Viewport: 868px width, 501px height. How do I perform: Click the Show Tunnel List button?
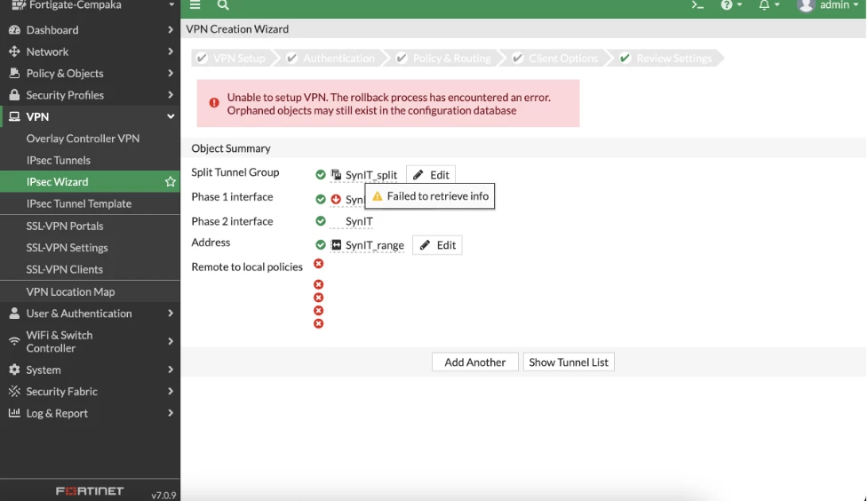[569, 362]
